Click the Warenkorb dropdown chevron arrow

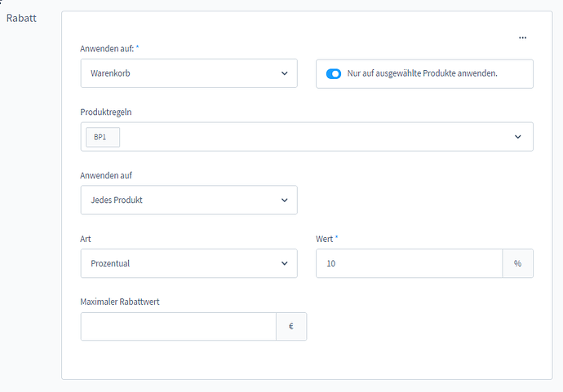coord(284,73)
